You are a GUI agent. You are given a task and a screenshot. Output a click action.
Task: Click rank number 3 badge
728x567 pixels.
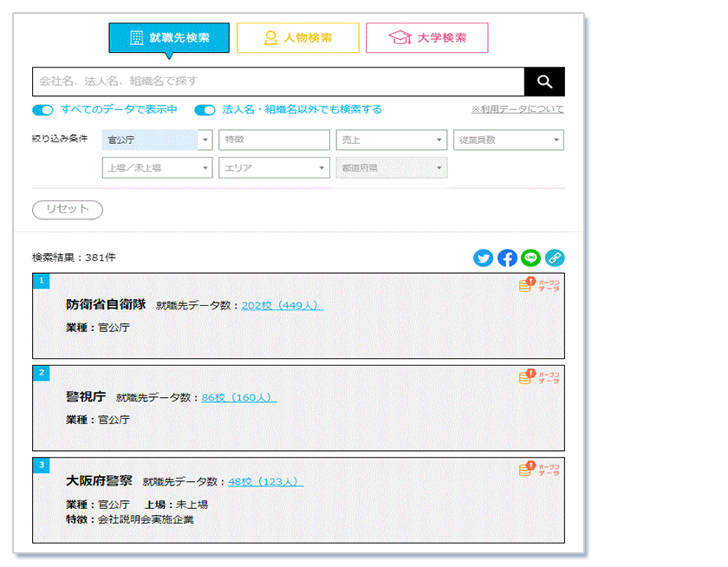point(42,465)
